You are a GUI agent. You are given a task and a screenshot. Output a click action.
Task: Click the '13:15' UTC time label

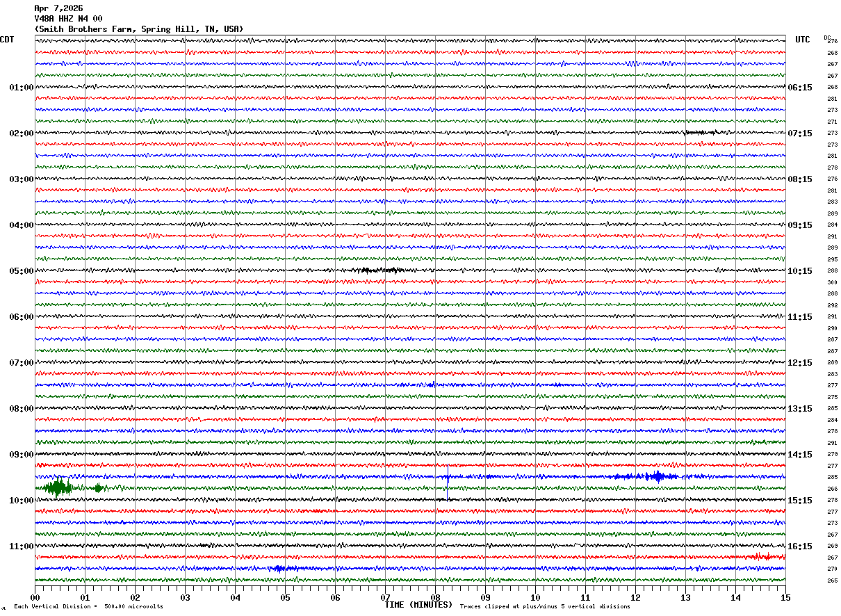pyautogui.click(x=800, y=409)
